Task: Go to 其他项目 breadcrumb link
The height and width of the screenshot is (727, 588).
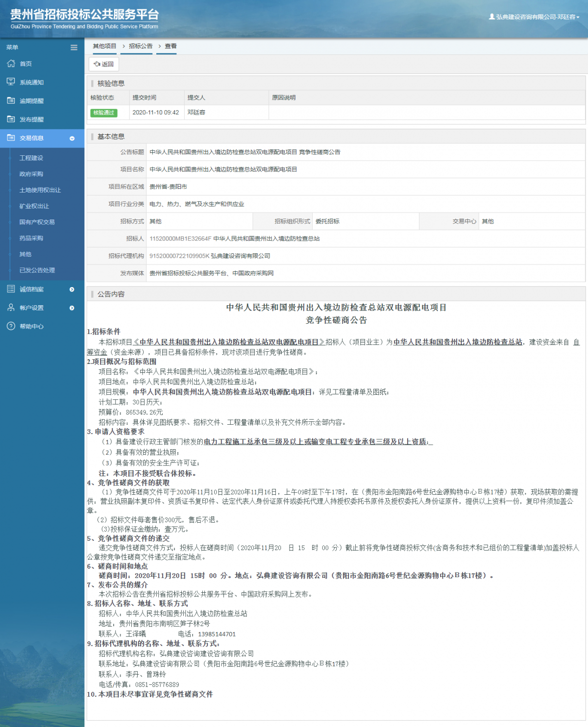Action: [104, 46]
